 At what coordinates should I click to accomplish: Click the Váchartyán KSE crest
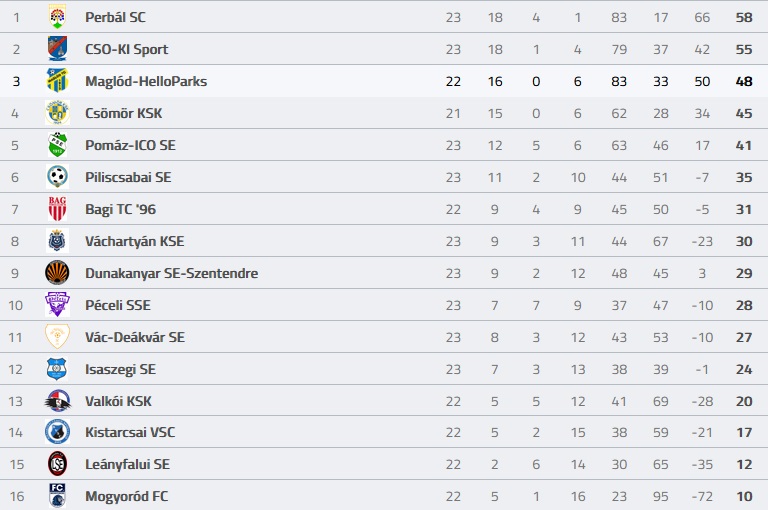click(57, 241)
